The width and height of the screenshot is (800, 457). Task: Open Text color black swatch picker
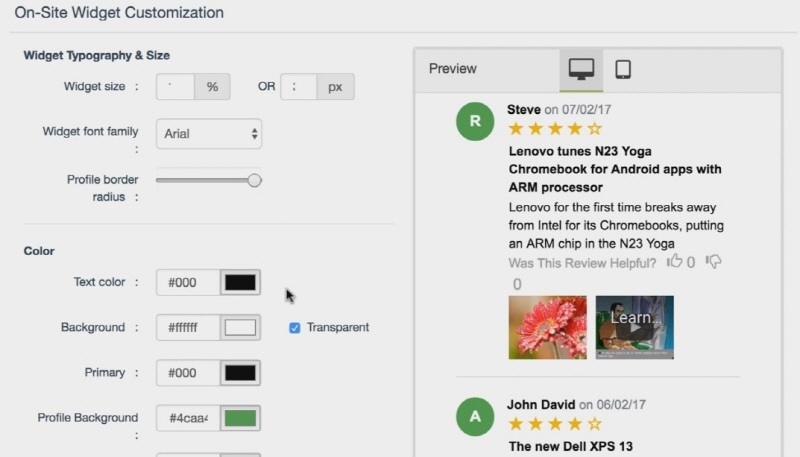point(240,283)
